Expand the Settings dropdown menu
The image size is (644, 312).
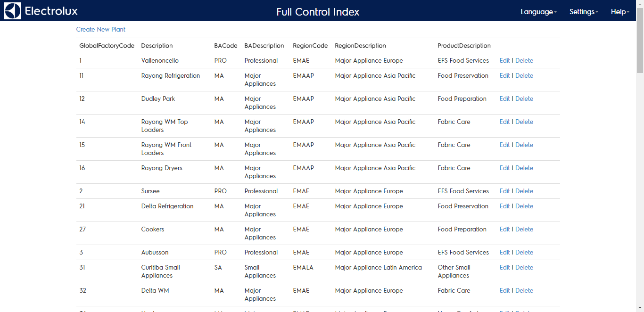583,12
